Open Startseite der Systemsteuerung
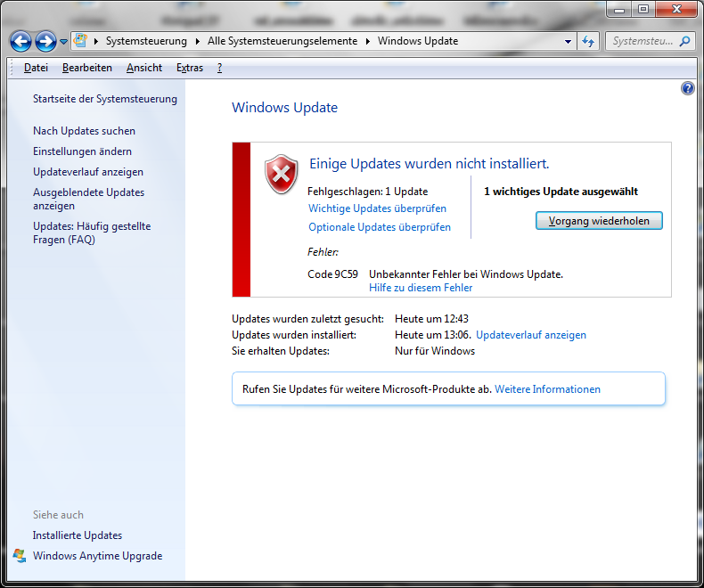This screenshot has width=704, height=588. click(x=105, y=99)
